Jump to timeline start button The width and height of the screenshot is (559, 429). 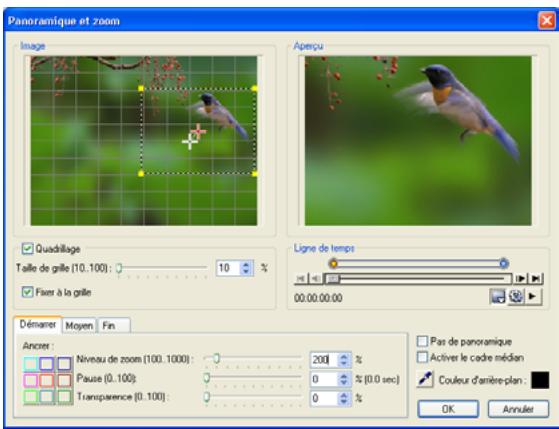(x=301, y=278)
